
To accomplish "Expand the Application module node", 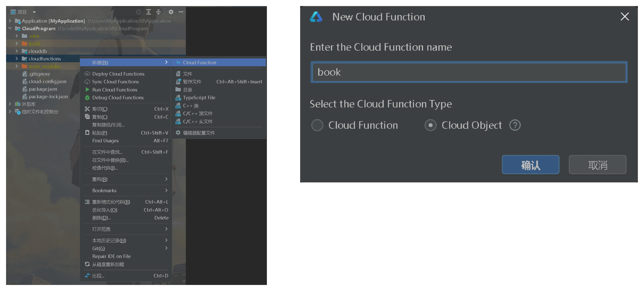I will [x=10, y=21].
